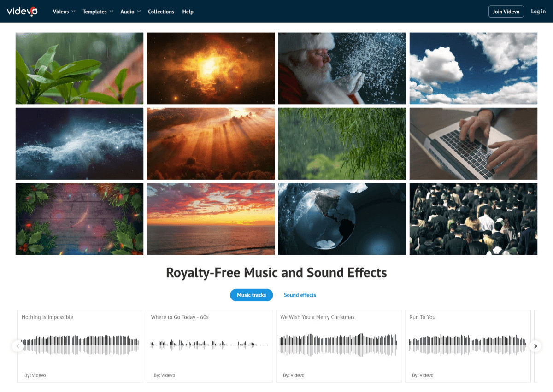View the sunset over ocean video
The height and width of the screenshot is (392, 553).
point(211,219)
